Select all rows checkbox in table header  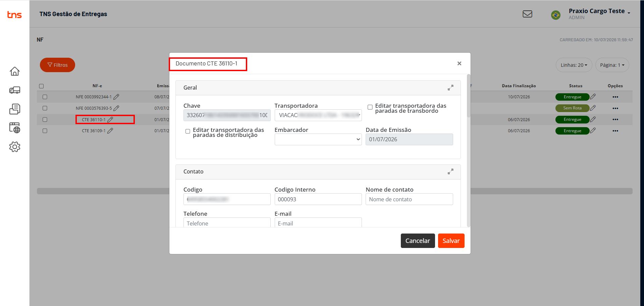(42, 86)
